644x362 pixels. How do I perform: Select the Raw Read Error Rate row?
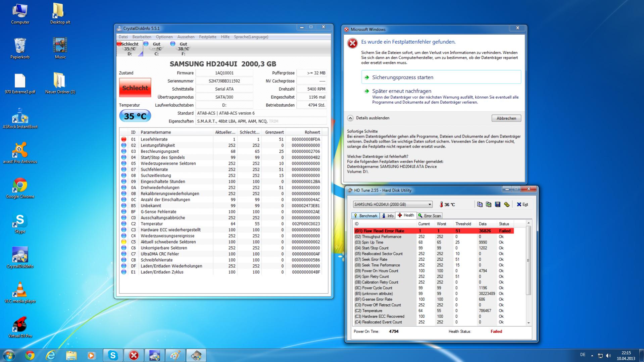434,231
